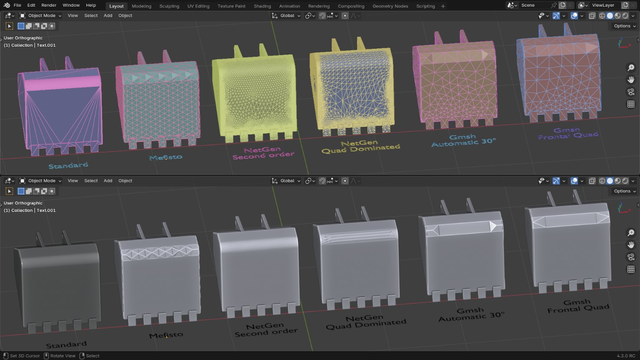This screenshot has height=360, width=640.
Task: Switch bottom viewport to rendered shading
Action: (625, 180)
